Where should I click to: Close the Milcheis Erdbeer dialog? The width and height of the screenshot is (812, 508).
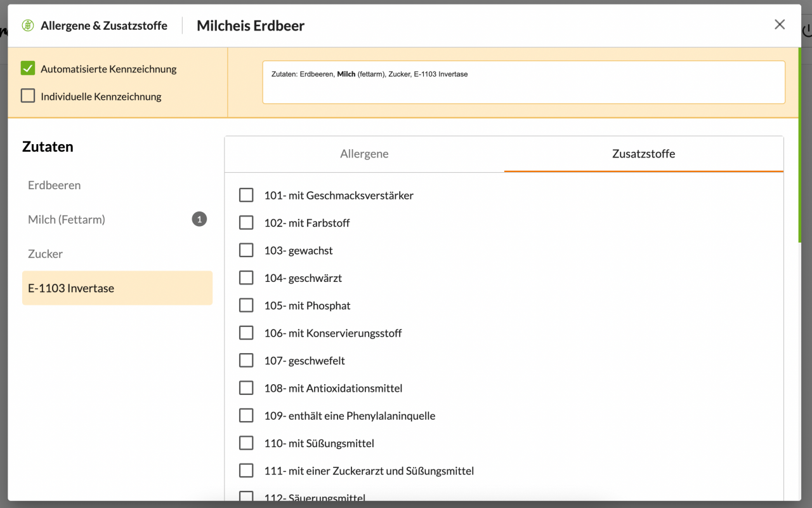coord(780,25)
